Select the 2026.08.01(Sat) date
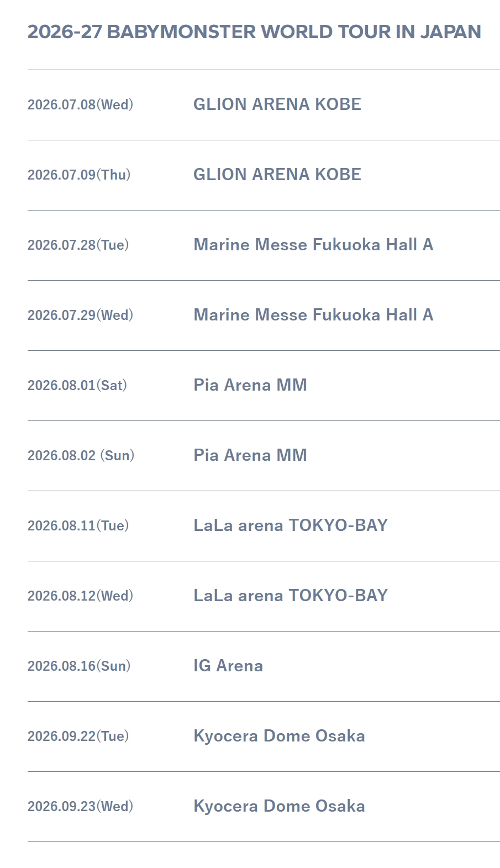The height and width of the screenshot is (868, 500). (77, 386)
